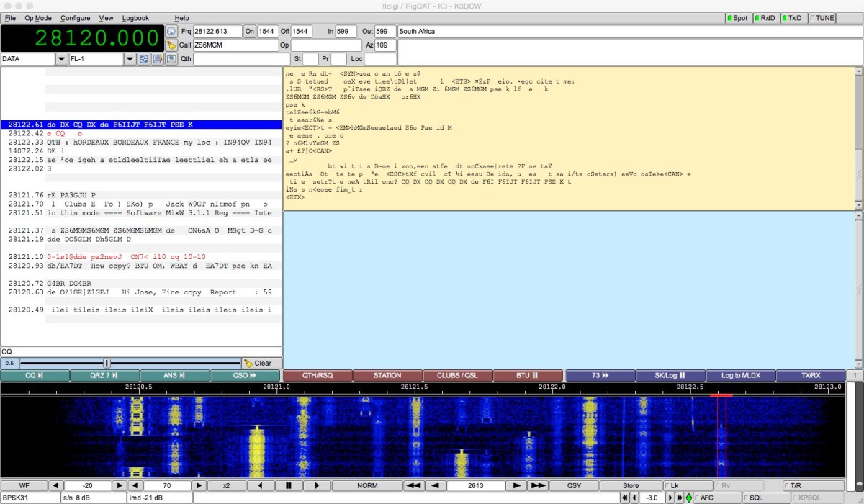Open the Logbook menu

[x=135, y=18]
